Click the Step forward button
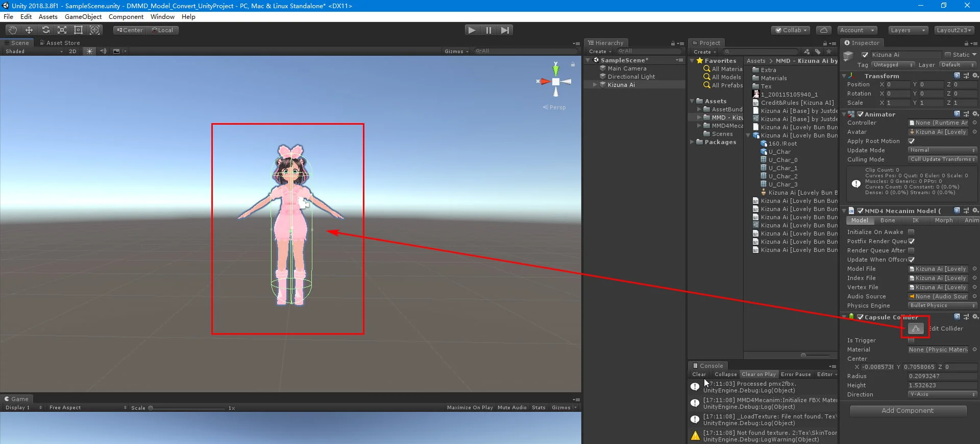Screen dimensions: 980x444 [505, 30]
